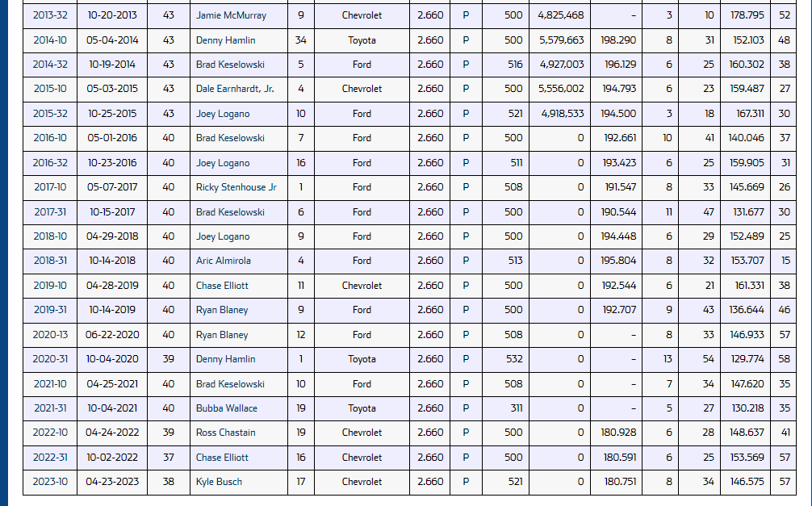This screenshot has width=812, height=506.
Task: Open race 2015-32 details
Action: [50, 114]
